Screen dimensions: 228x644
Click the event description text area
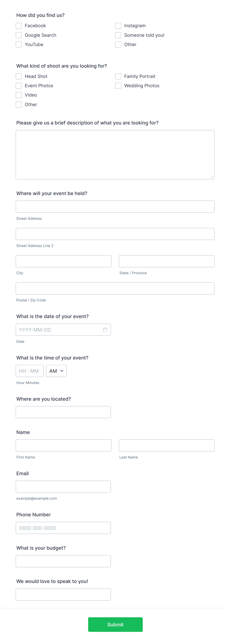[115, 154]
